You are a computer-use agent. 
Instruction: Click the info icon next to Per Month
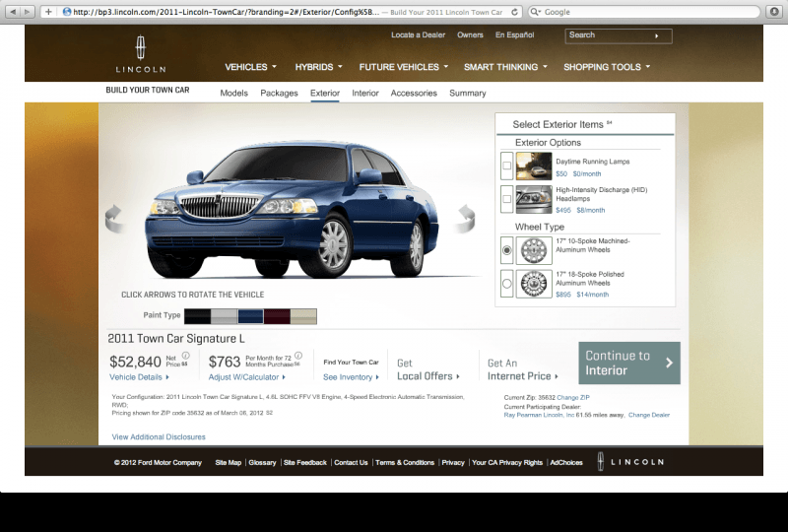click(x=298, y=355)
